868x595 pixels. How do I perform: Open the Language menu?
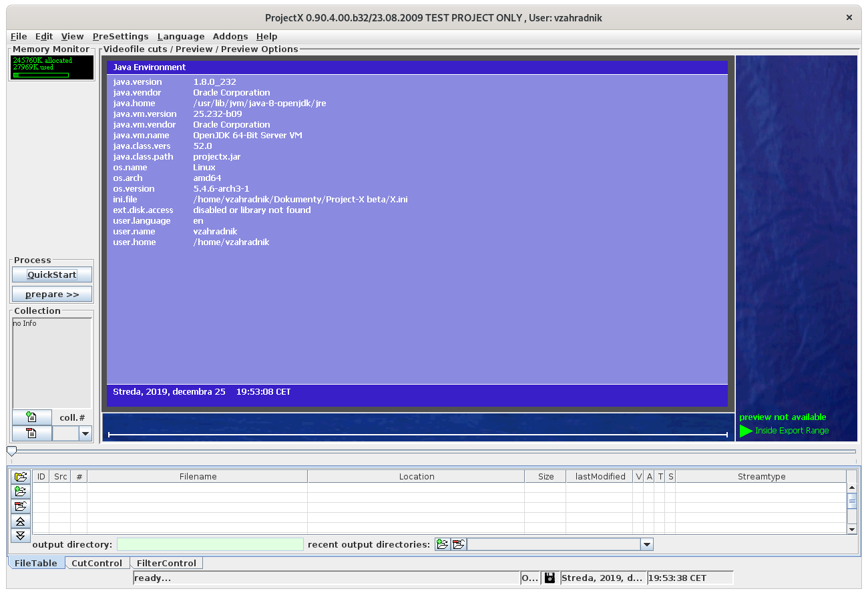pyautogui.click(x=181, y=36)
